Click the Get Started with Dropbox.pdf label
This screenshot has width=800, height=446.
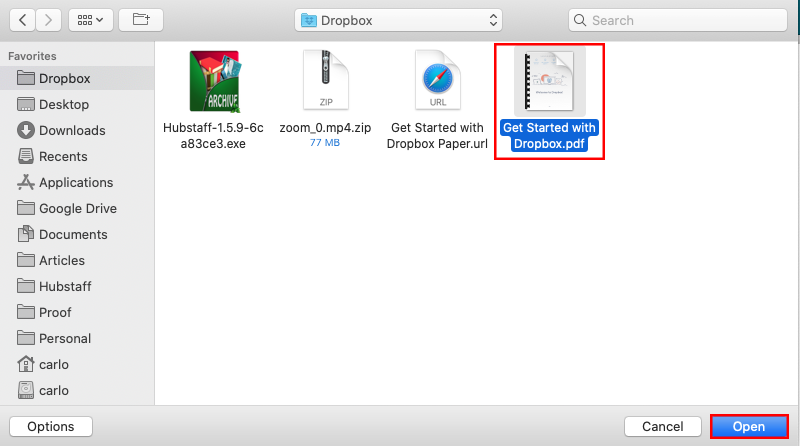(549, 136)
